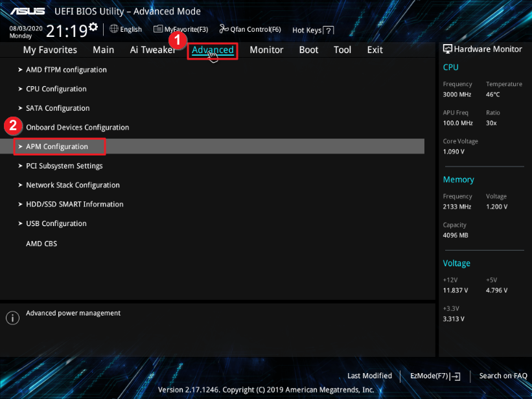Switch to My Favorites tab
The height and width of the screenshot is (399, 532).
(50, 50)
